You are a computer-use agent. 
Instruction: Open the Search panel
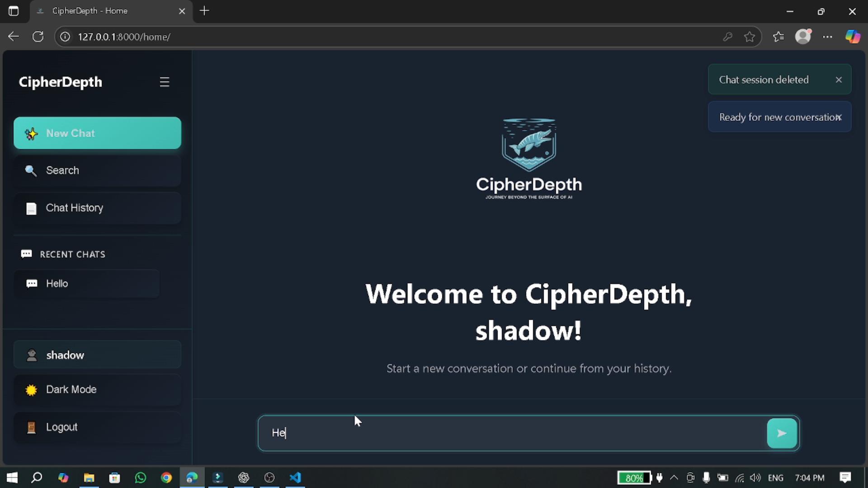97,170
